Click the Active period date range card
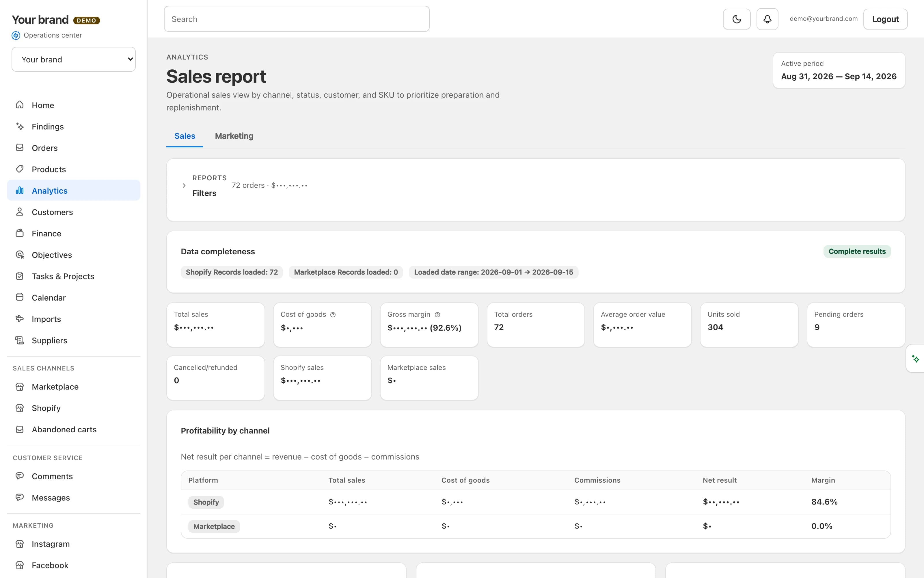924x578 pixels. click(x=839, y=70)
